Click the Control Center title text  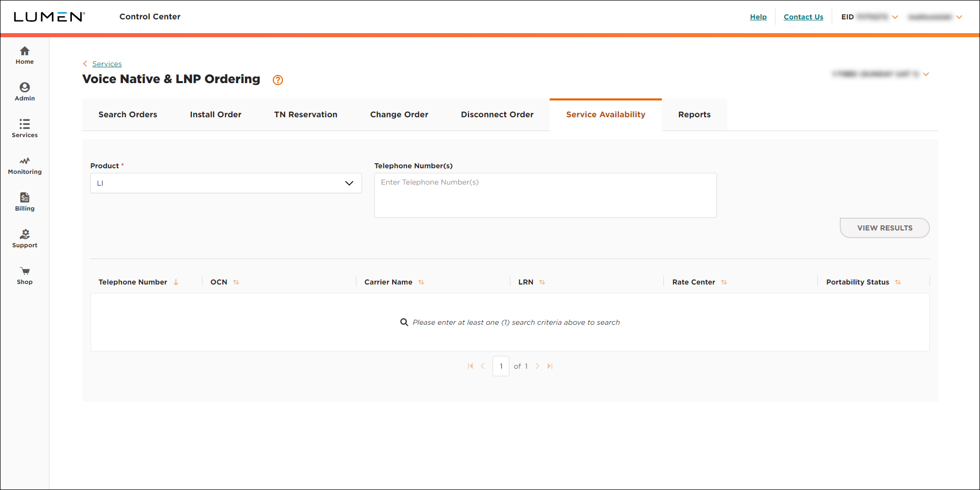tap(150, 17)
